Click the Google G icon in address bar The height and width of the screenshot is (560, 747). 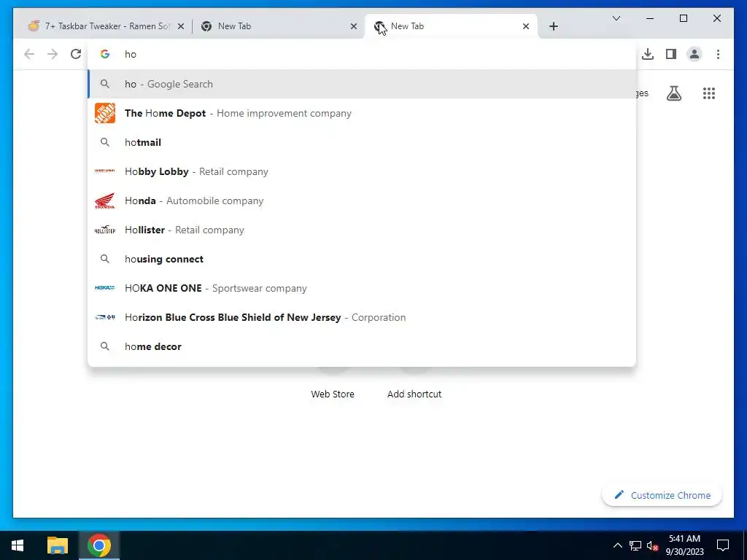[x=105, y=54]
